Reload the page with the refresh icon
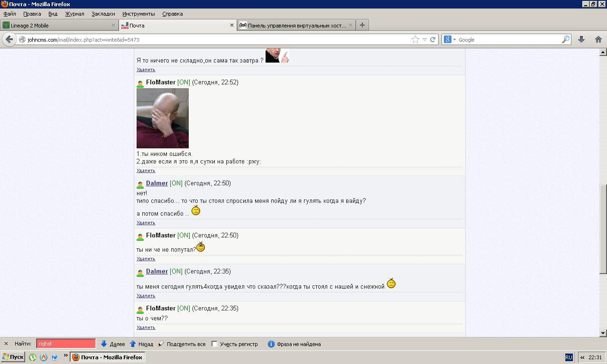This screenshot has width=607, height=364. tap(432, 40)
